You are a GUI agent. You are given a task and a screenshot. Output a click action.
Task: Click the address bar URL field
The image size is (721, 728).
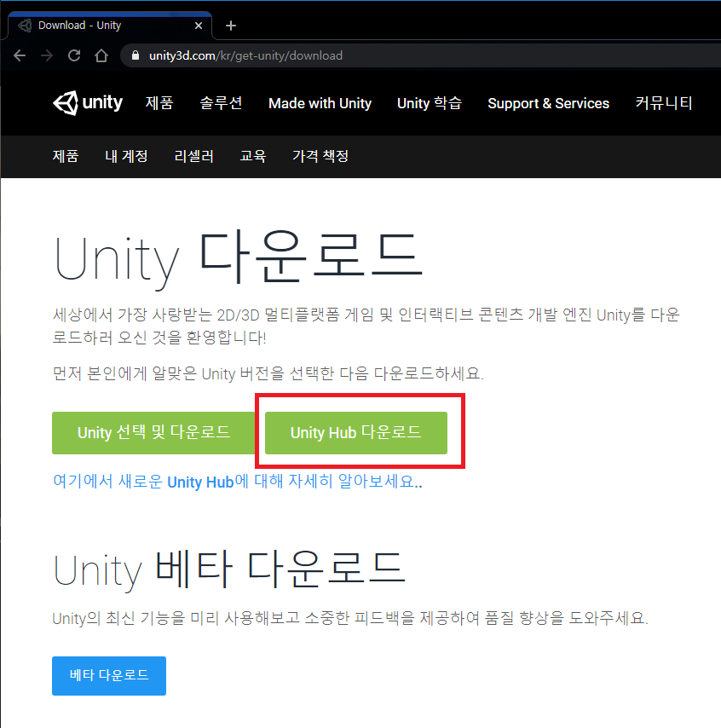pyautogui.click(x=420, y=55)
